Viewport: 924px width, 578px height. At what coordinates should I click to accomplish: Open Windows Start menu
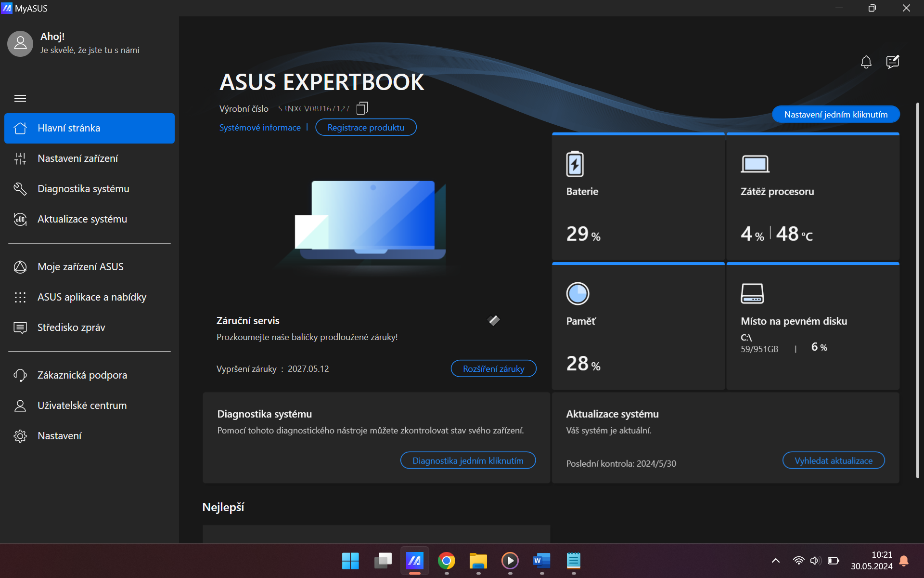(350, 561)
